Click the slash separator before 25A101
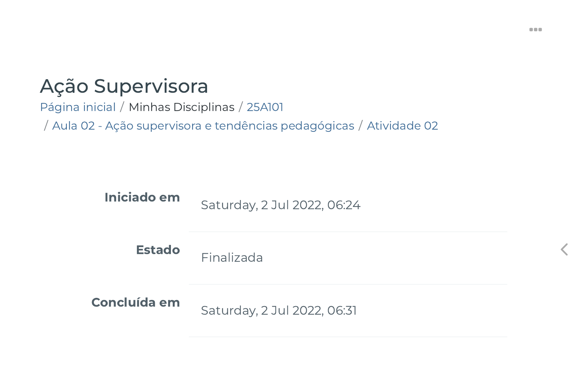The height and width of the screenshot is (392, 573). (241, 107)
